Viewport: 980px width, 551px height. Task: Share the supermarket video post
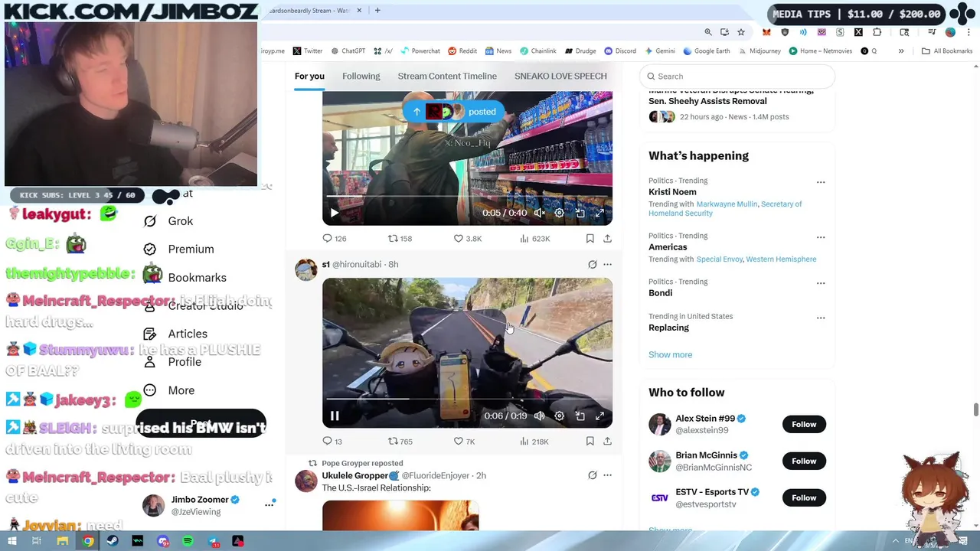(607, 239)
